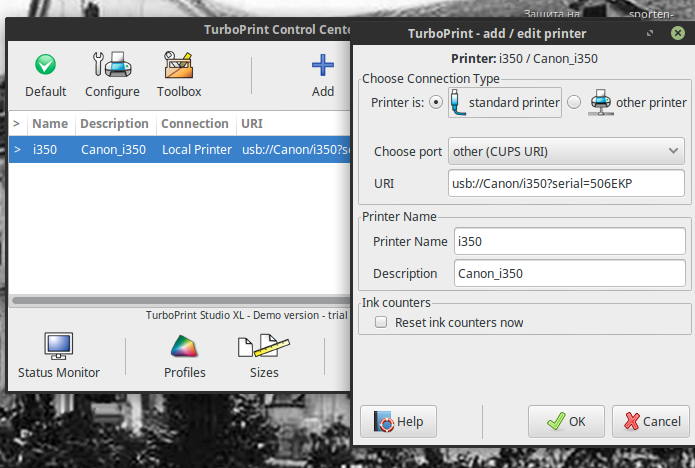This screenshot has height=468, width=695.
Task: Click the other printer network icon
Action: click(601, 102)
